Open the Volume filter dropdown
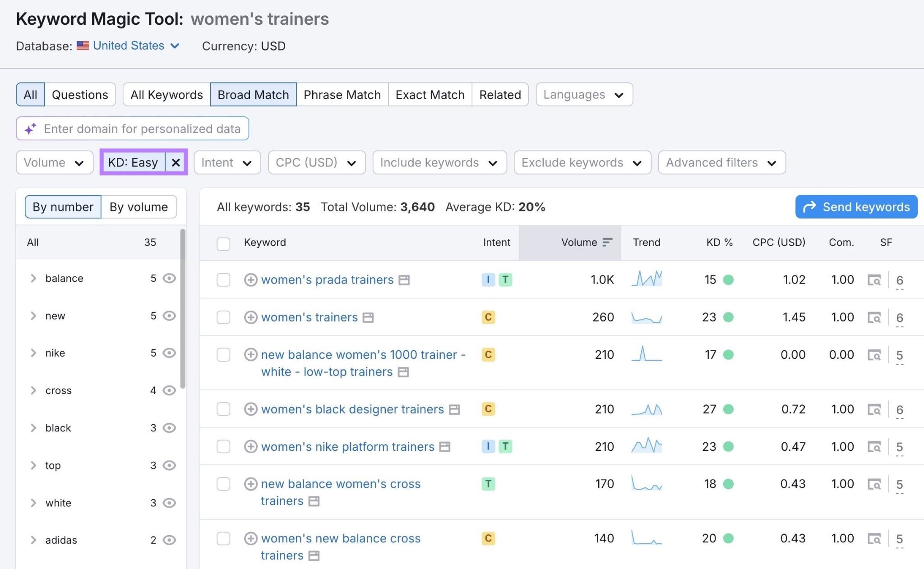The width and height of the screenshot is (924, 569). pos(54,162)
